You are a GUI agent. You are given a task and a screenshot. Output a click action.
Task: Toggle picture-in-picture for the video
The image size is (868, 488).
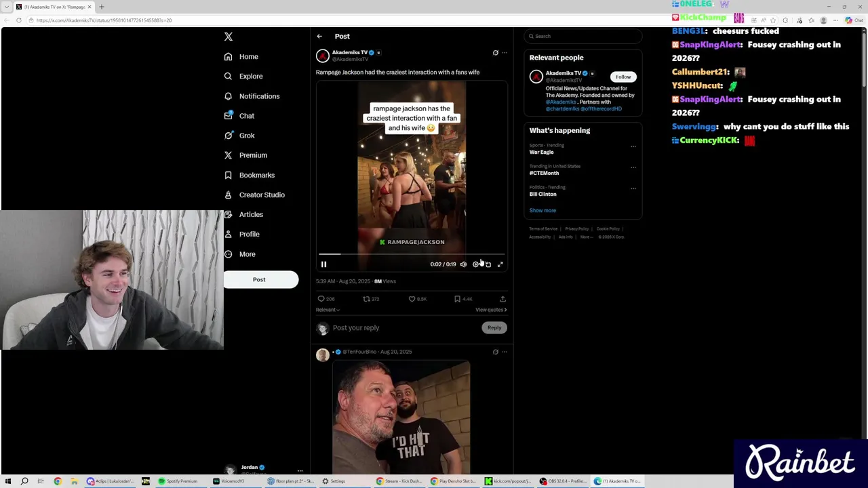[488, 264]
